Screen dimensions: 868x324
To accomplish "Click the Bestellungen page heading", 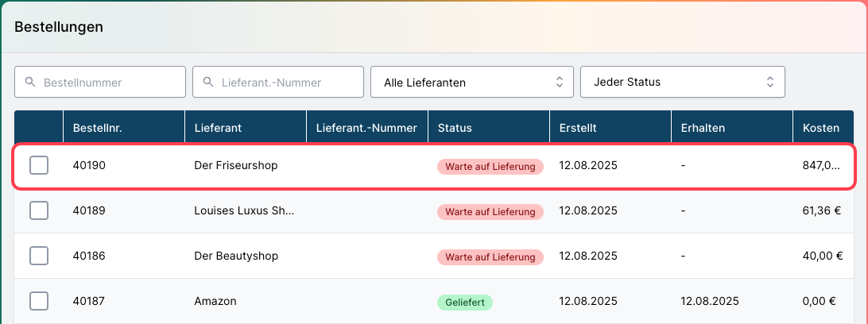I will coord(59,26).
